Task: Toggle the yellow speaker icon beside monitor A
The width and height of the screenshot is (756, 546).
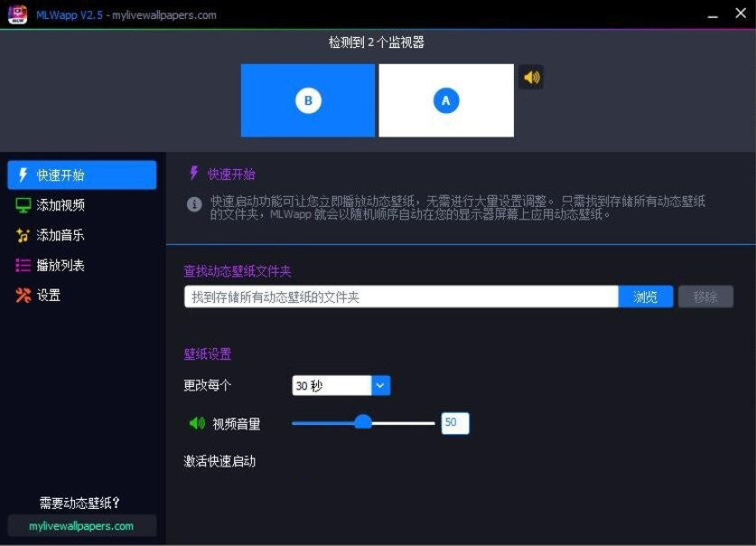Action: tap(531, 78)
